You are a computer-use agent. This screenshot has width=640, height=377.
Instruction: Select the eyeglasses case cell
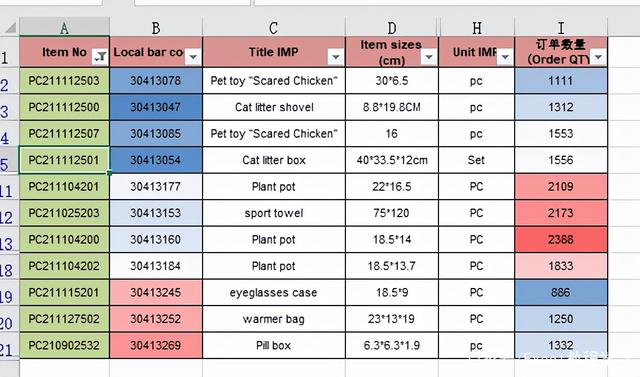[x=274, y=293]
